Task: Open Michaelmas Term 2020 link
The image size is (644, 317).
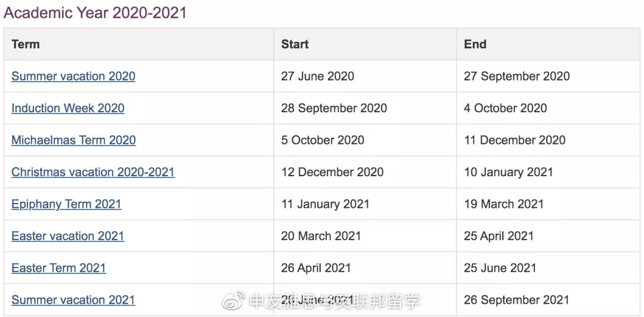Action: (73, 140)
